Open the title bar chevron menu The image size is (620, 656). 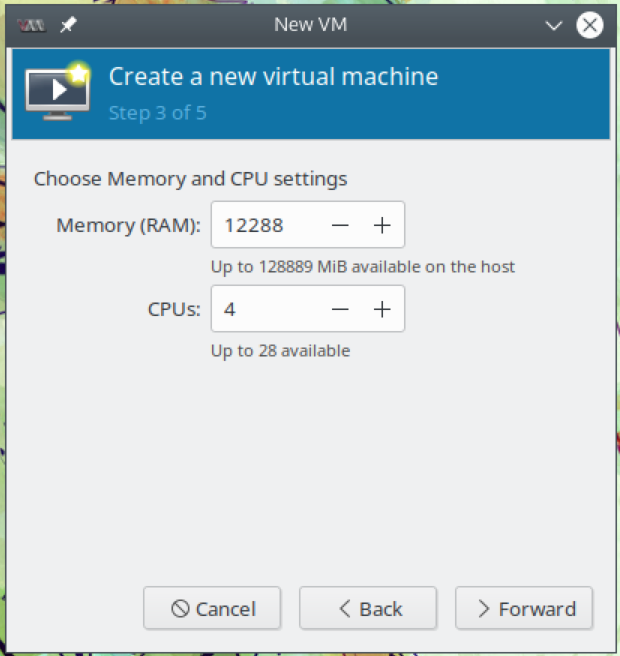[553, 26]
